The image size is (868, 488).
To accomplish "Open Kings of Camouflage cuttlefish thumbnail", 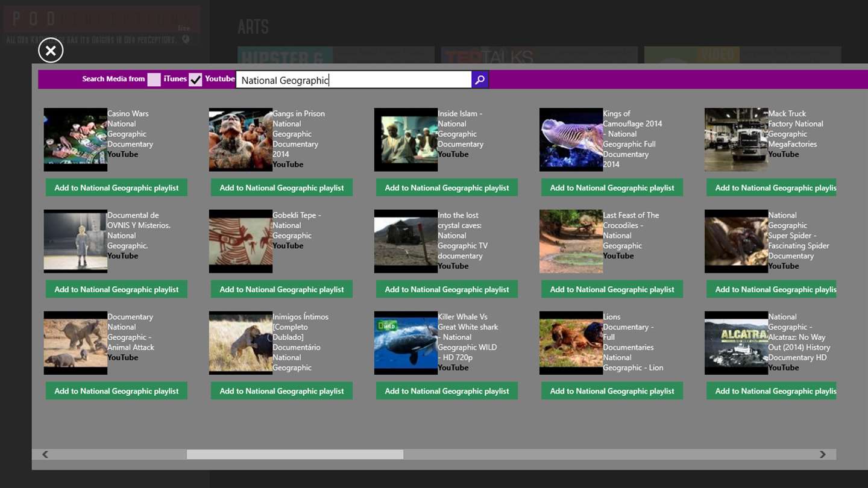I will click(x=571, y=140).
